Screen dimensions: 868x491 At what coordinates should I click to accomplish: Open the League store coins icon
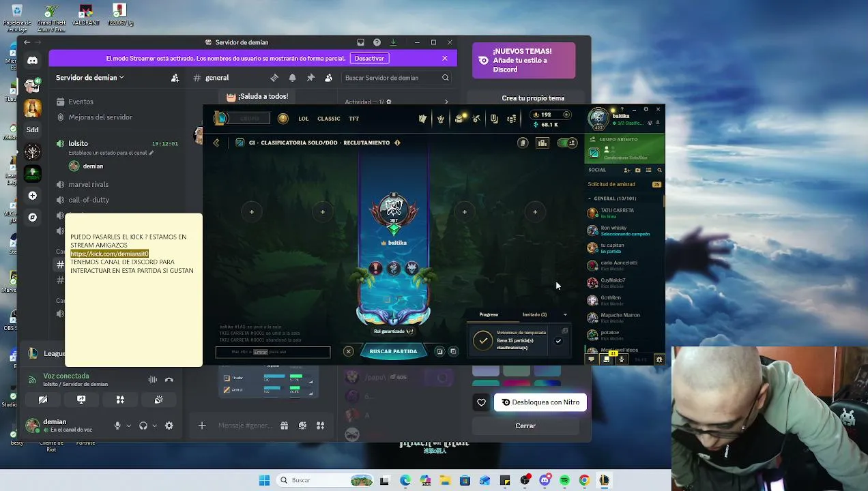coord(512,119)
